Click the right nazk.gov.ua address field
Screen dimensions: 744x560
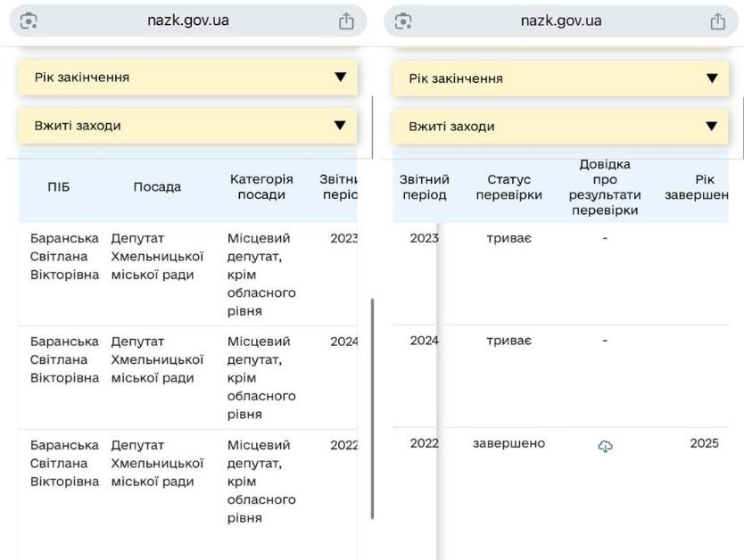click(560, 21)
